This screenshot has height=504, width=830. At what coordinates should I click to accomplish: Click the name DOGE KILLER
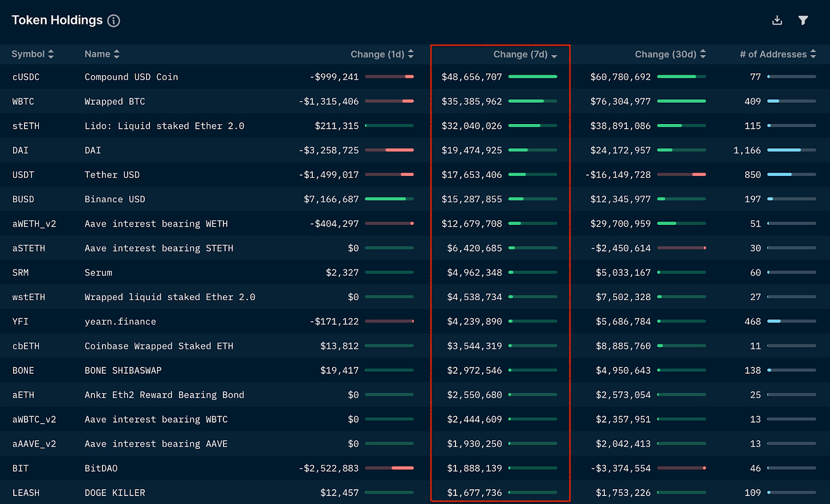tap(115, 493)
